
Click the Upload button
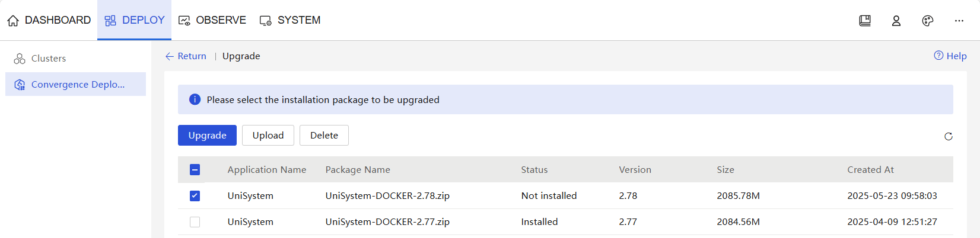(268, 135)
